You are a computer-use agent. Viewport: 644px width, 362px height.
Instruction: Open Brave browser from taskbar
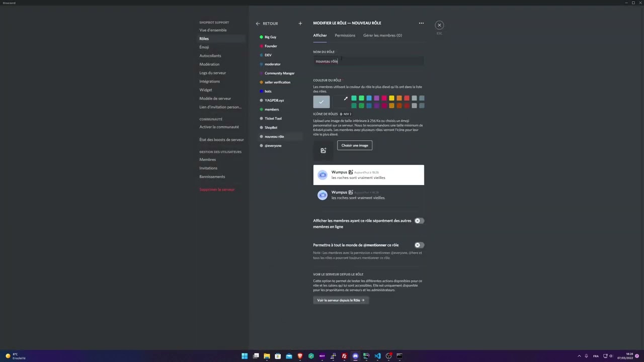(300, 356)
